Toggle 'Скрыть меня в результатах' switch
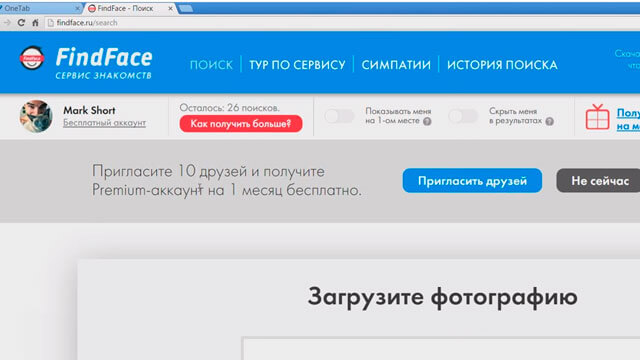Image resolution: width=640 pixels, height=360 pixels. click(x=463, y=116)
